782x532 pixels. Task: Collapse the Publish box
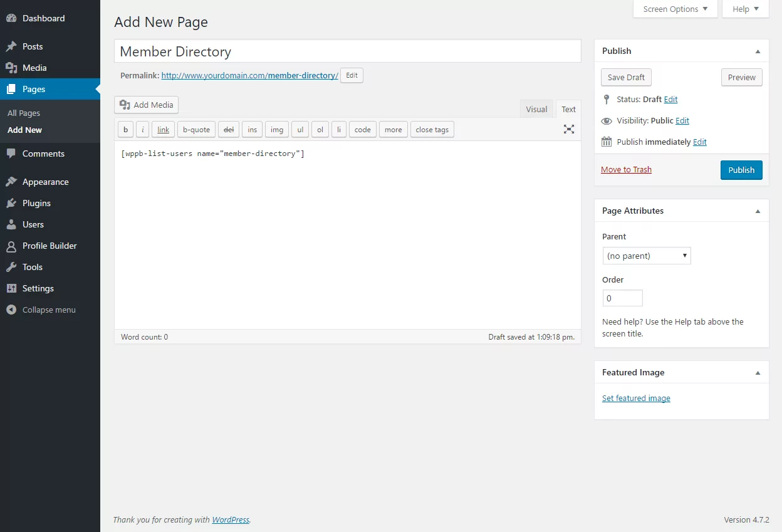pyautogui.click(x=758, y=51)
